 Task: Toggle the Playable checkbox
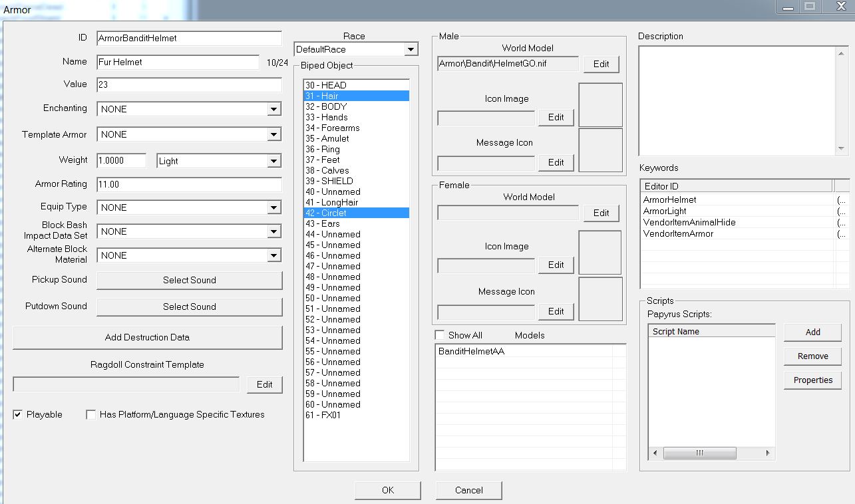(x=18, y=415)
